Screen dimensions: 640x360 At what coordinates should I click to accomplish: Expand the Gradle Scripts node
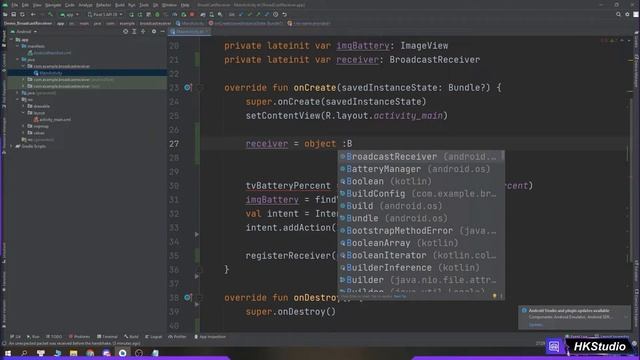coord(12,146)
